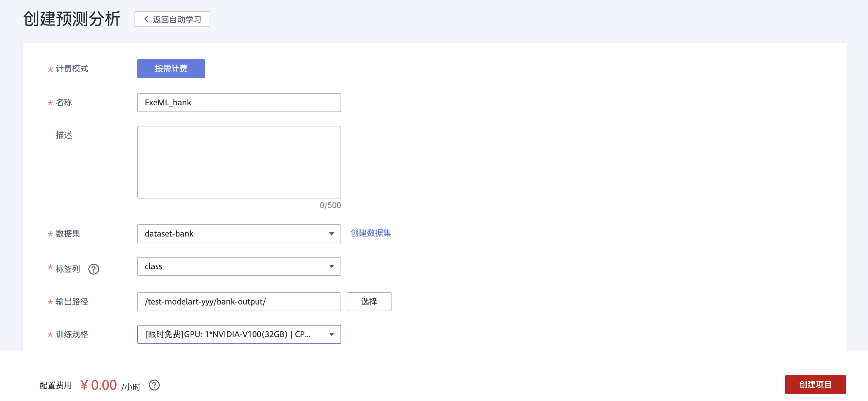868x401 pixels.
Task: Click help icon next to 标签列
Action: point(93,269)
